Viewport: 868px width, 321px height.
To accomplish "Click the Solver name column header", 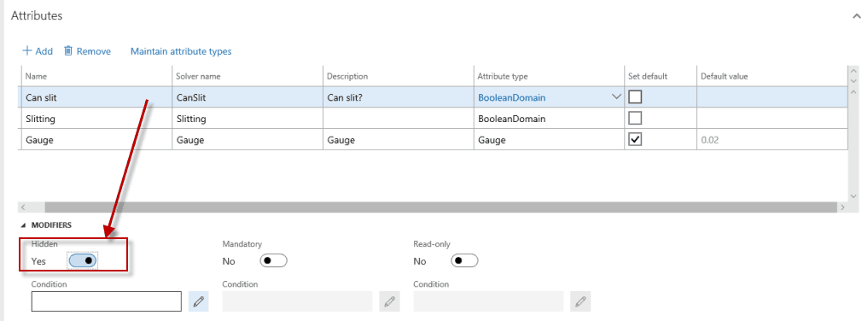I will [x=248, y=76].
